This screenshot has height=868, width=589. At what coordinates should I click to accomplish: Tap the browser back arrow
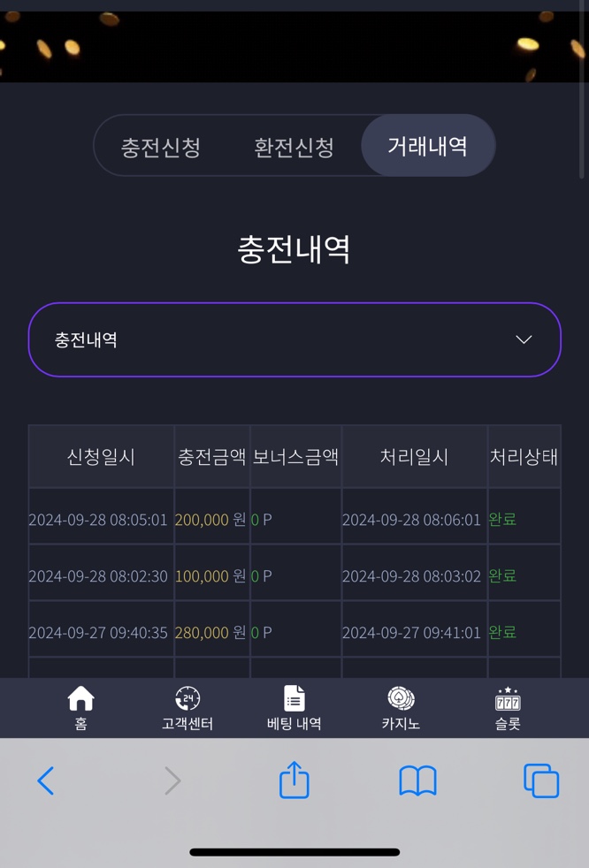click(45, 780)
